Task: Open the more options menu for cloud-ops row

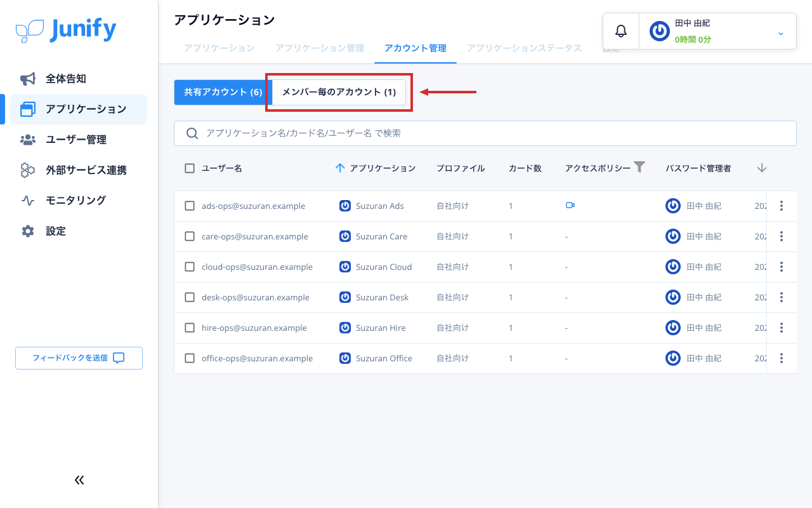Action: pyautogui.click(x=782, y=267)
